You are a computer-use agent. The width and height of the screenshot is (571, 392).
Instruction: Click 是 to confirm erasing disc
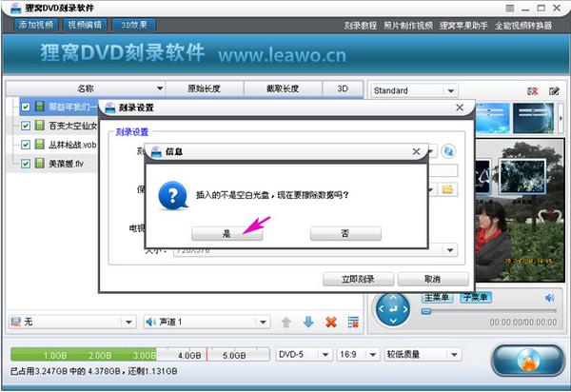click(x=226, y=233)
